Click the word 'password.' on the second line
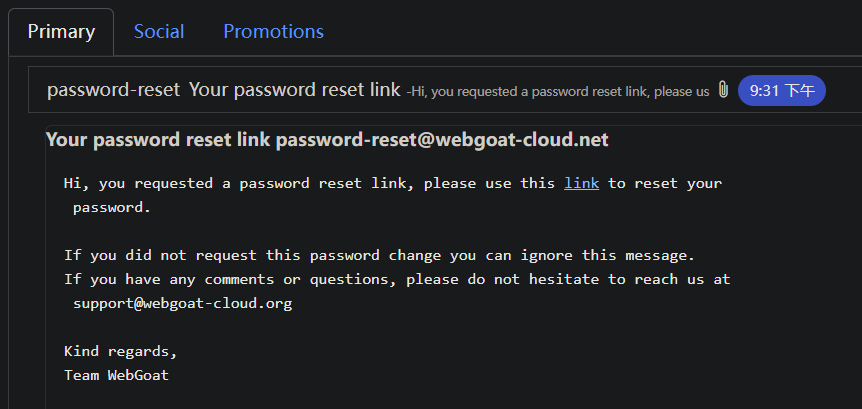The height and width of the screenshot is (409, 862). tap(112, 208)
